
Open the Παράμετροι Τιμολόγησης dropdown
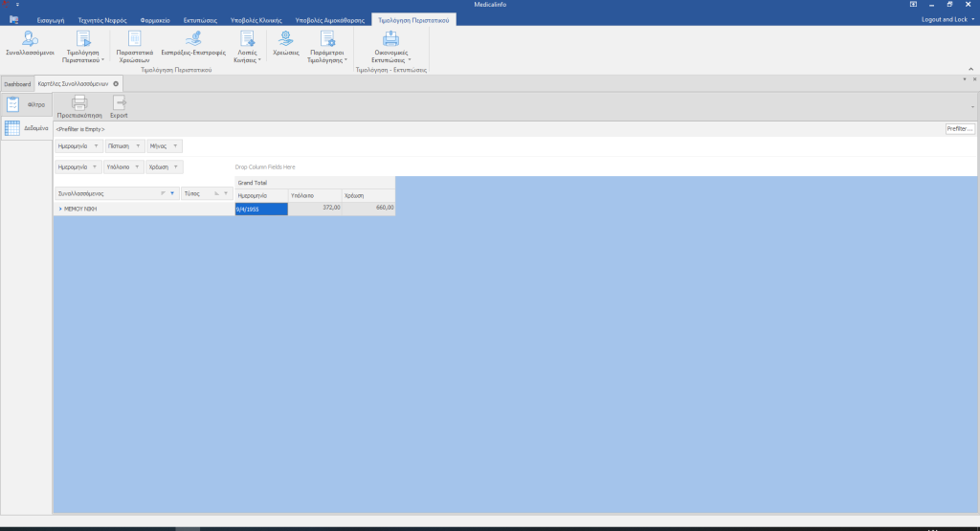coord(328,46)
